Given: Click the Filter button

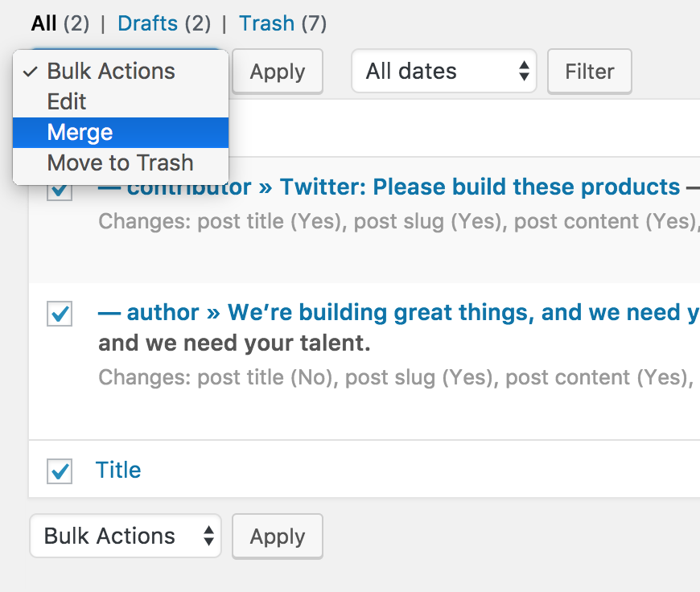Looking at the screenshot, I should 589,72.
